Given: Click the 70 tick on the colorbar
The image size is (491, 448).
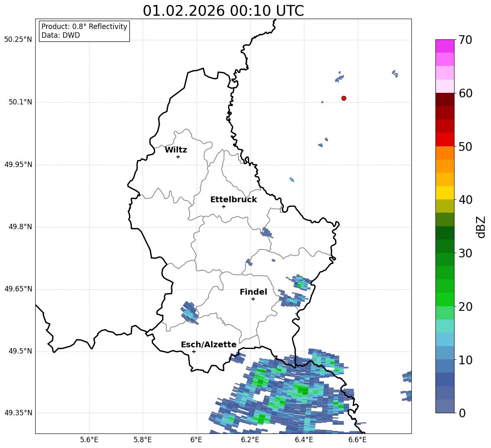Looking at the screenshot, I should (465, 40).
